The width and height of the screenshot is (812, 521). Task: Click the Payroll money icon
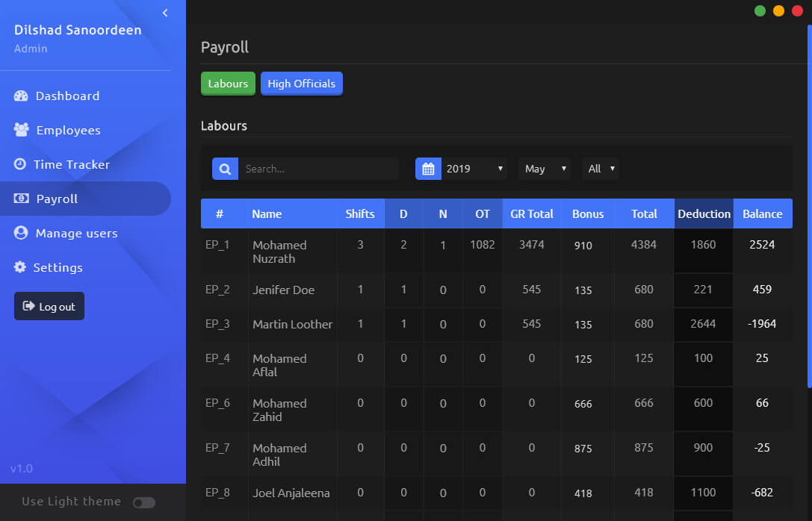[22, 199]
